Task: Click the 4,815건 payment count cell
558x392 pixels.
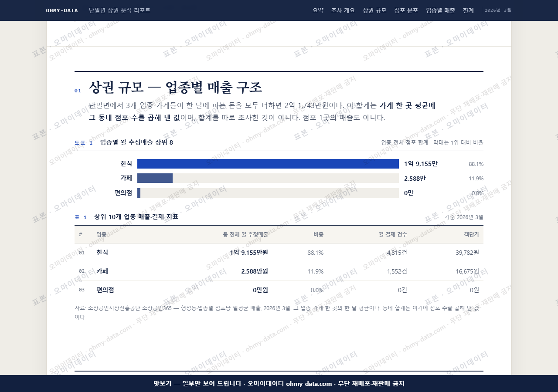Action: pyautogui.click(x=397, y=253)
